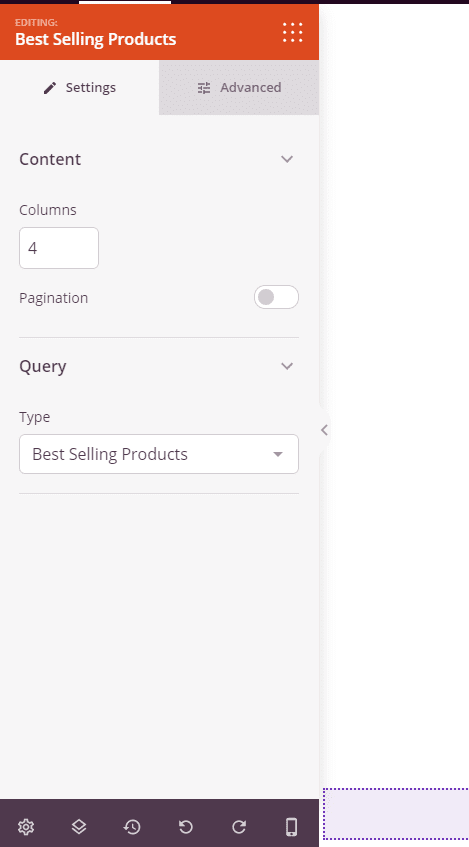Enable the Pagination toggle
The width and height of the screenshot is (469, 847).
tap(276, 297)
